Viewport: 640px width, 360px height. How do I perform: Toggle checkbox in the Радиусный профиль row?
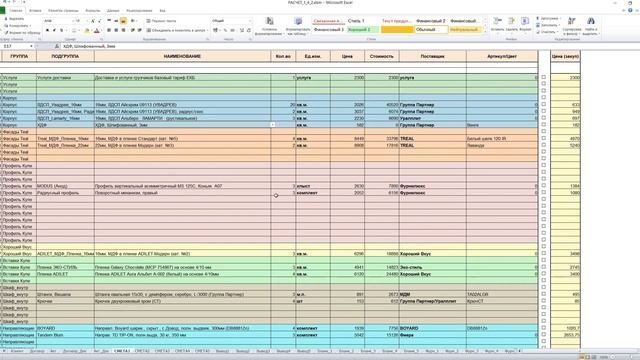click(x=544, y=192)
